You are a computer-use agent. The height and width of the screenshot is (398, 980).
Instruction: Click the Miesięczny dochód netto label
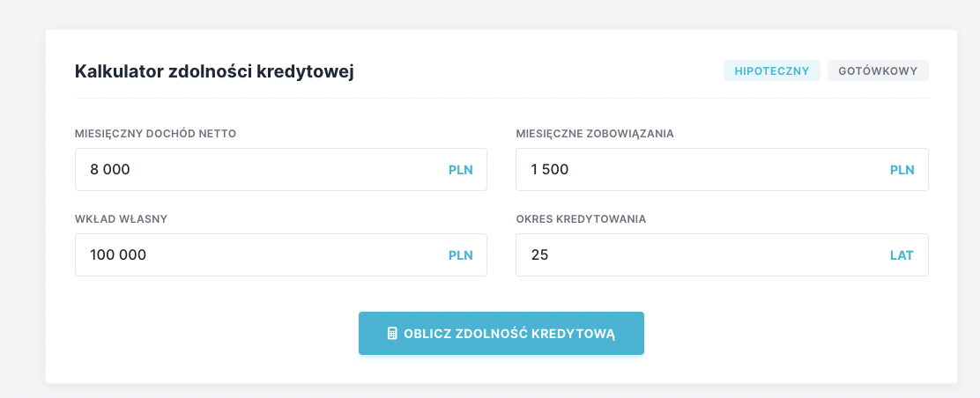155,134
